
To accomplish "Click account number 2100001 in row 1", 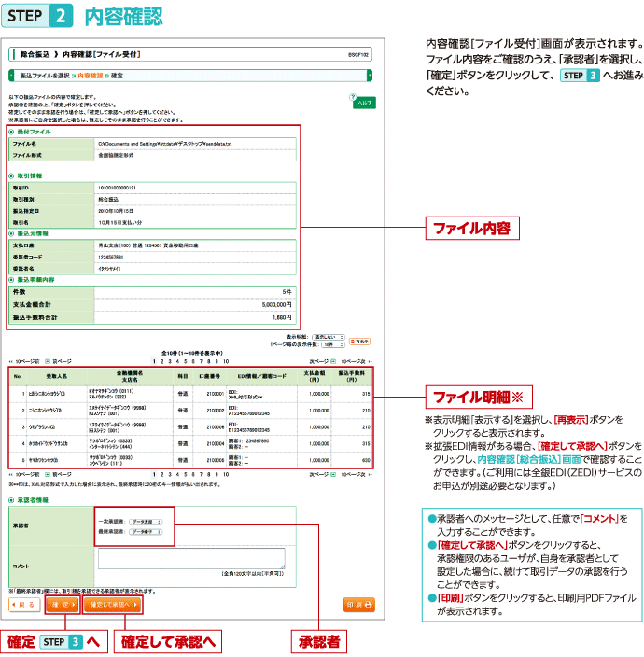I will (215, 394).
